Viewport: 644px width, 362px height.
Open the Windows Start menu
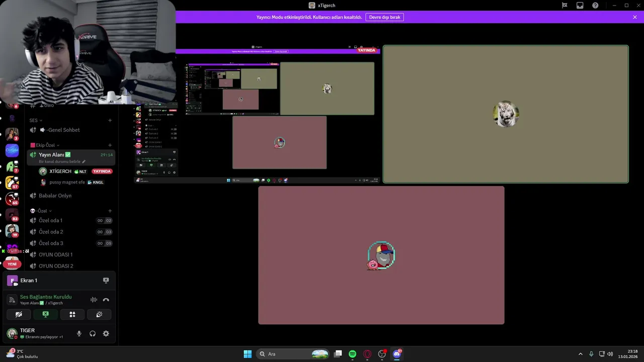[x=248, y=354]
